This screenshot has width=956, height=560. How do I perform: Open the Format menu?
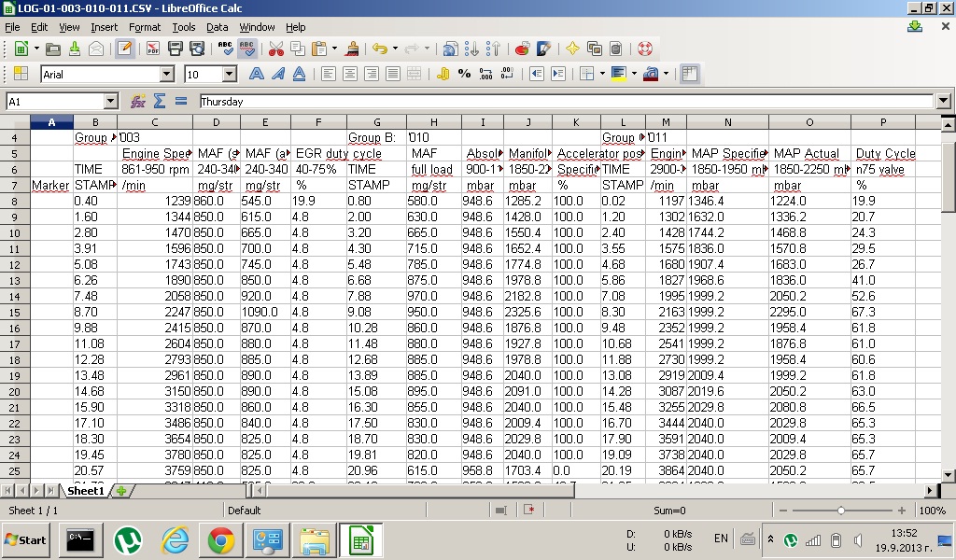[145, 27]
